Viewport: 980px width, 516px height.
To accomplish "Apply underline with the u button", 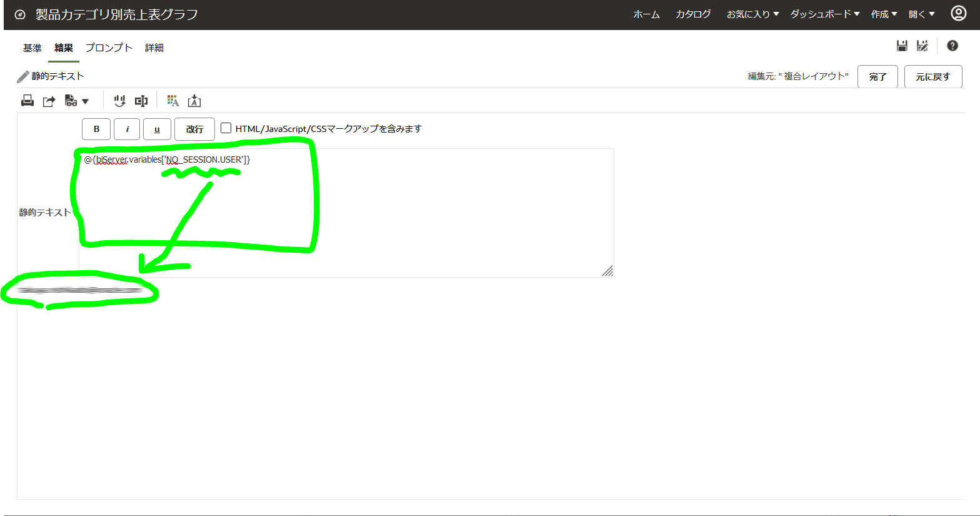I will point(157,129).
